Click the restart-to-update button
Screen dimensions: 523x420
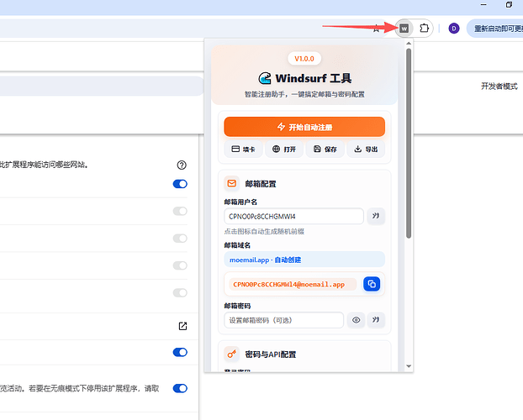pyautogui.click(x=495, y=29)
